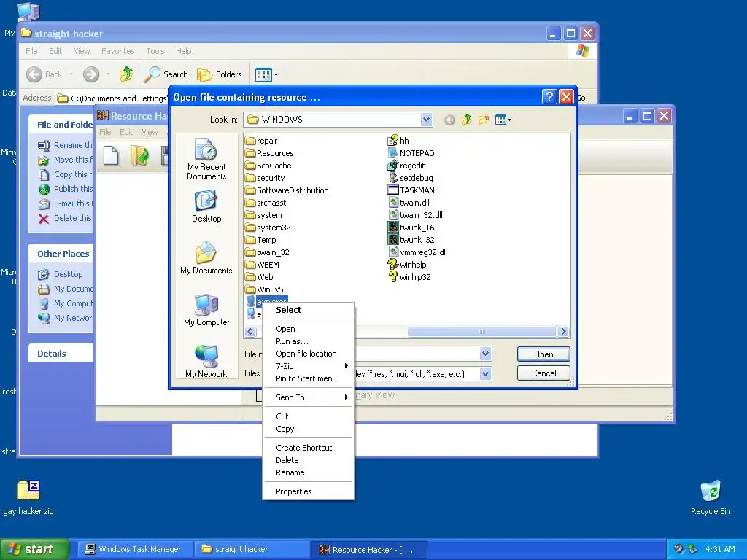747x560 pixels.
Task: Open the 7-Zip submenu
Action: click(x=309, y=366)
